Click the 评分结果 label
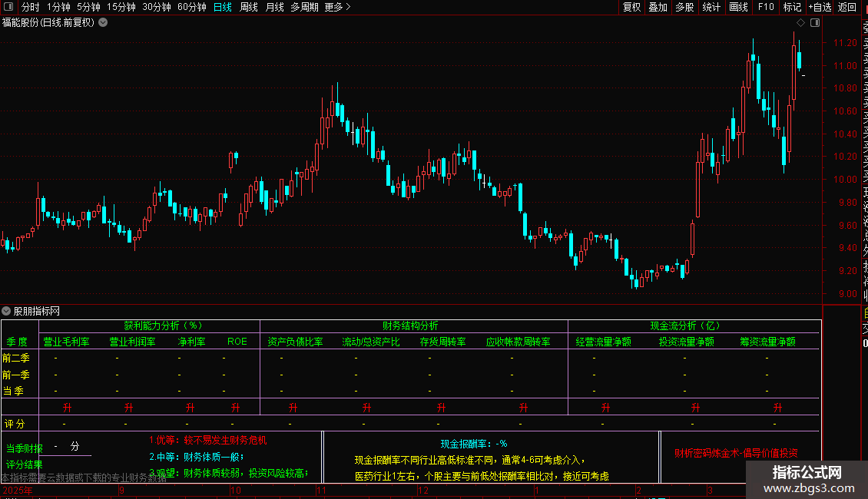Viewport: 868px width, 499px height. tap(25, 464)
